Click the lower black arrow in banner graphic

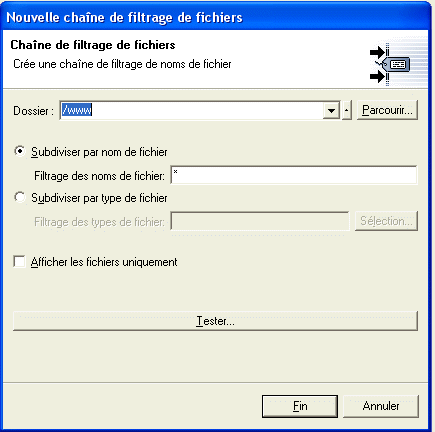pos(377,77)
